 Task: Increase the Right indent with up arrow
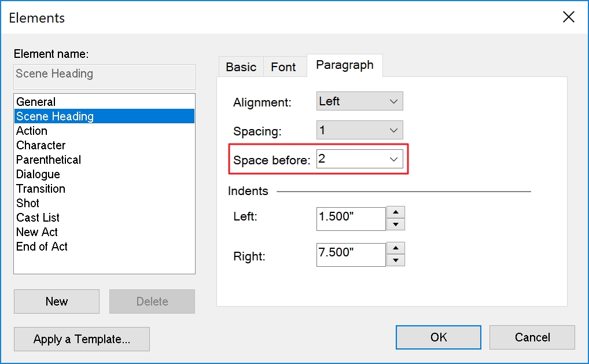(395, 248)
